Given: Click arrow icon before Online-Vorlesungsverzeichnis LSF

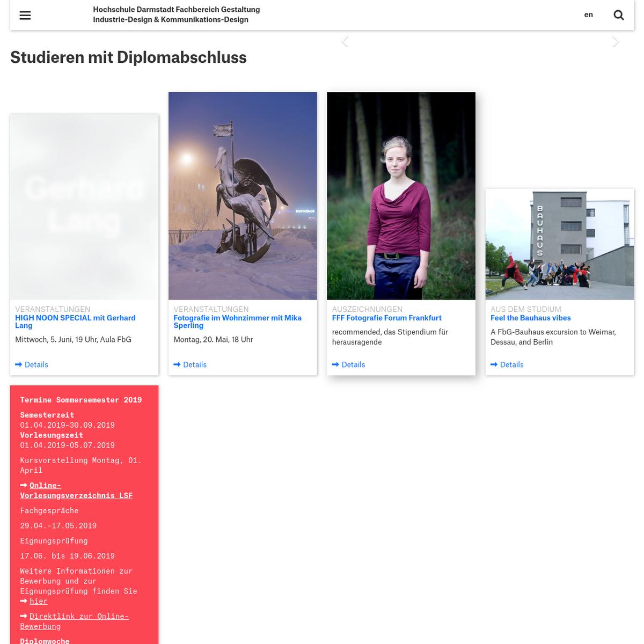Looking at the screenshot, I should coord(24,485).
